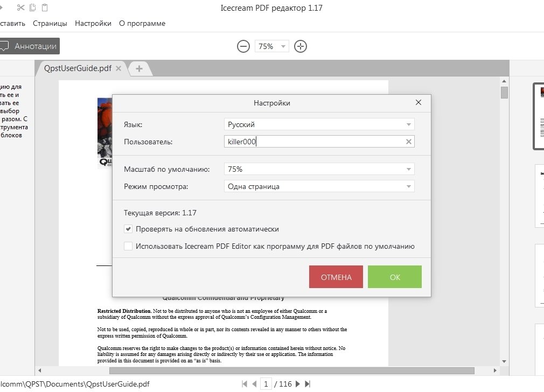
Task: Expand the Язык language dropdown
Action: (x=319, y=124)
